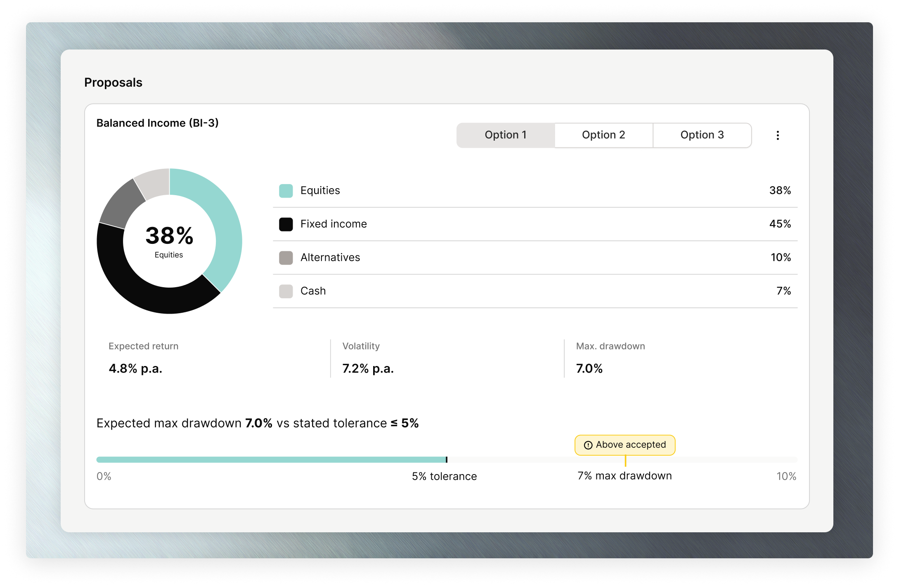Click the Expected return 4.8% p.a. value

click(135, 368)
